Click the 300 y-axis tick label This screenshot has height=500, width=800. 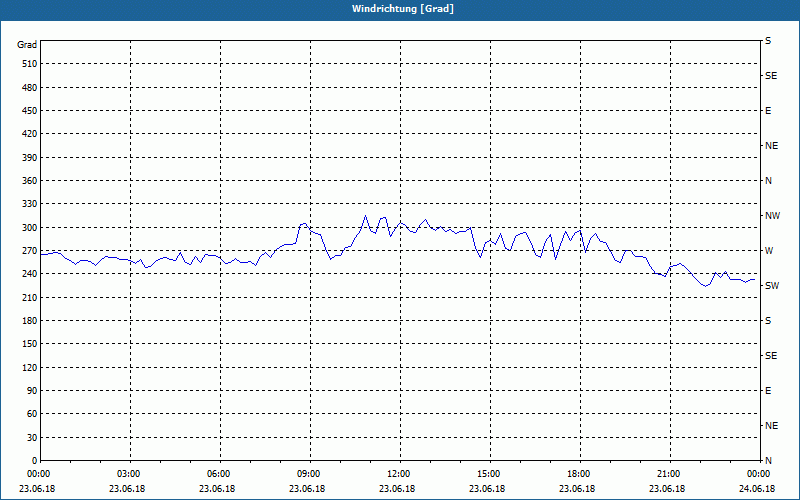point(30,228)
